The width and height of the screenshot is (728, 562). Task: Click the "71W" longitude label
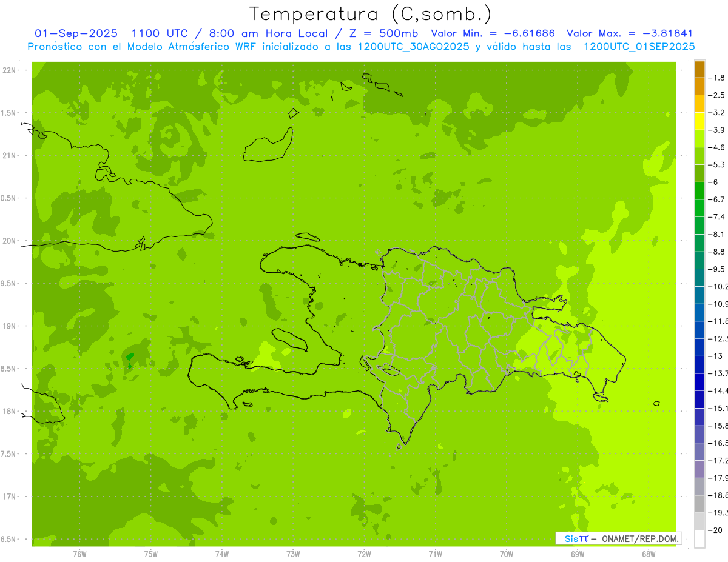point(435,554)
